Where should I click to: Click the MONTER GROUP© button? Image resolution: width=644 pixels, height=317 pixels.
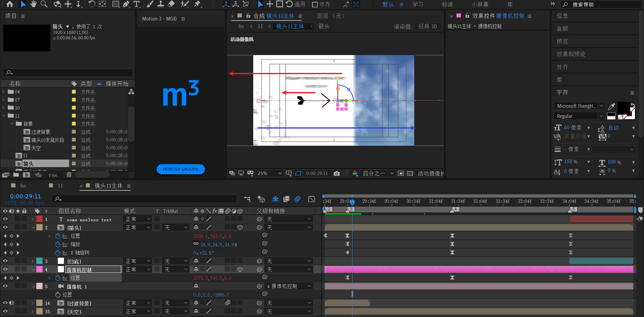(181, 169)
